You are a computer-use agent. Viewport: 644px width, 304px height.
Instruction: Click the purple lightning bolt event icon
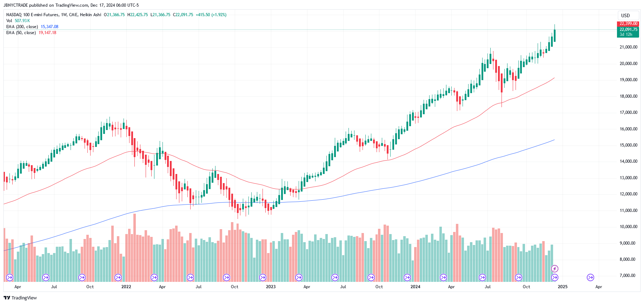555,269
